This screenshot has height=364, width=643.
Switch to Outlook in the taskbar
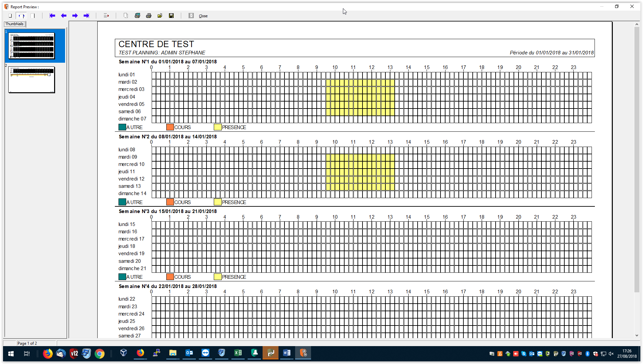pos(189,353)
